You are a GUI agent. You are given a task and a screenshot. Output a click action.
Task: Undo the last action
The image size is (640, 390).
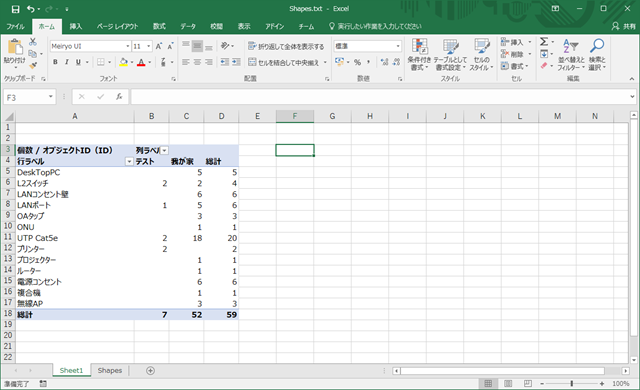[x=31, y=9]
